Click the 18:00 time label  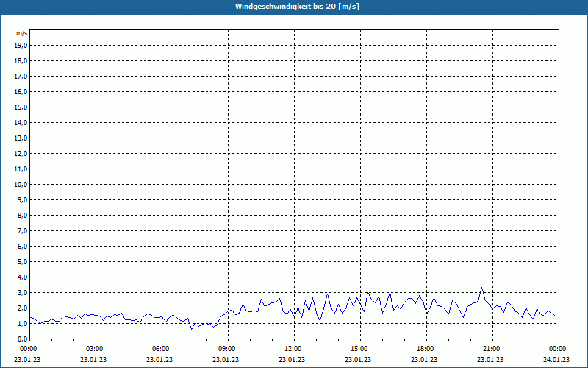[426, 348]
